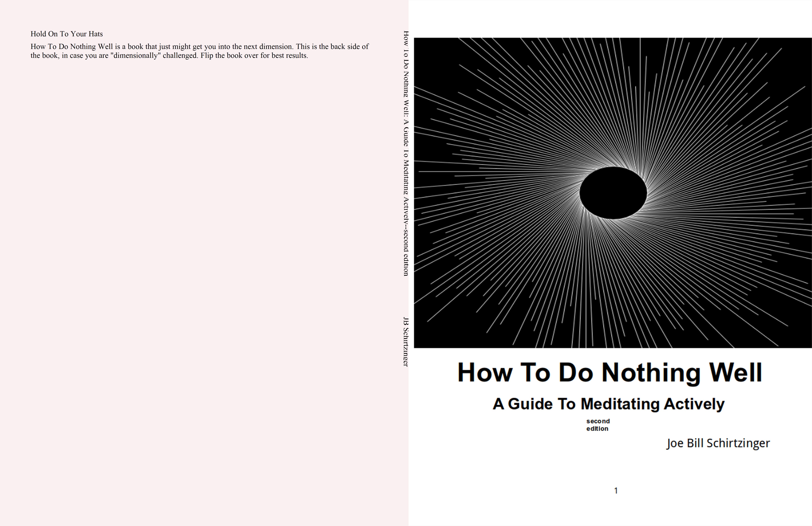Click the black oval at the burst center
Image resolution: width=812 pixels, height=526 pixels.
[x=613, y=193]
